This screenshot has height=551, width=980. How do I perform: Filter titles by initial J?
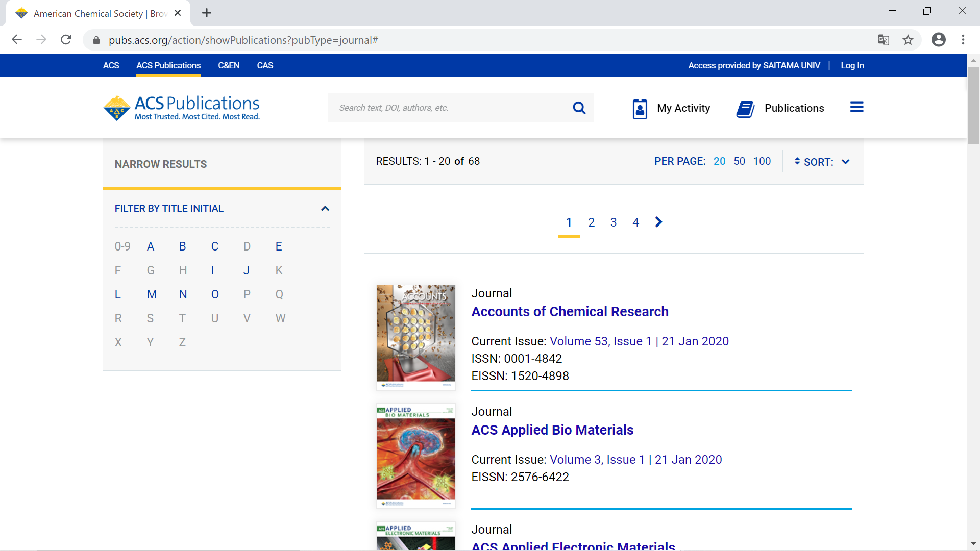tap(247, 270)
